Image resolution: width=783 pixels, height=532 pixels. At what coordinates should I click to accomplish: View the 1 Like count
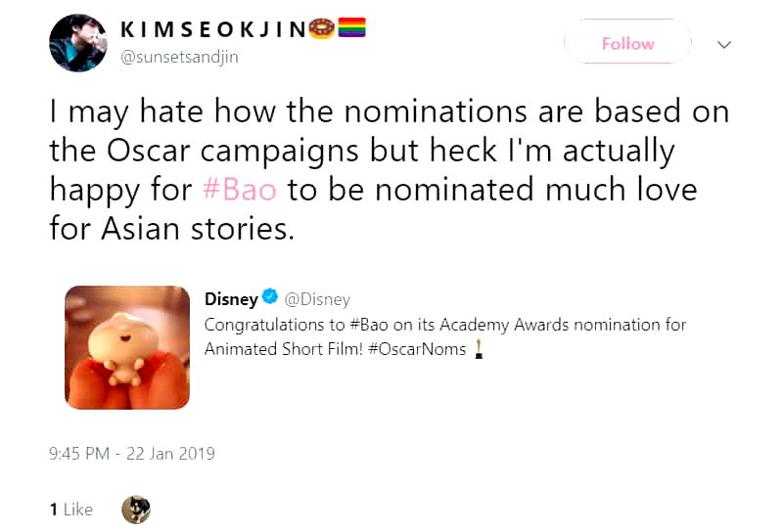coord(71,510)
